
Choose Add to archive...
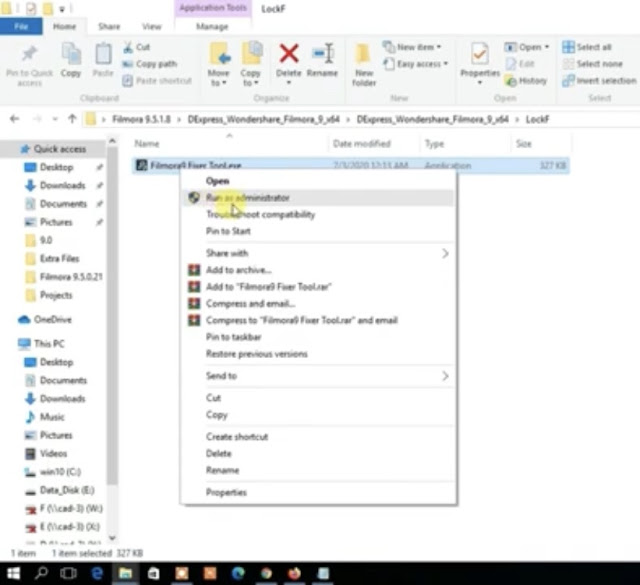point(319,270)
